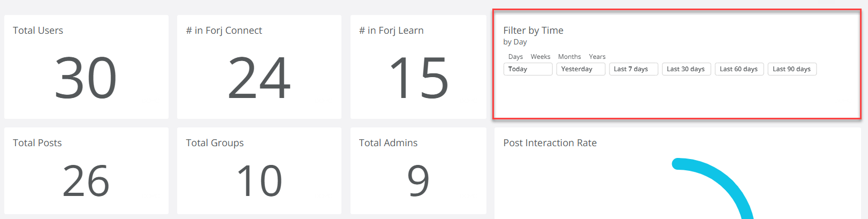Click the number 30 under Total Users
Viewport: 868px width, 219px height.
click(x=86, y=79)
